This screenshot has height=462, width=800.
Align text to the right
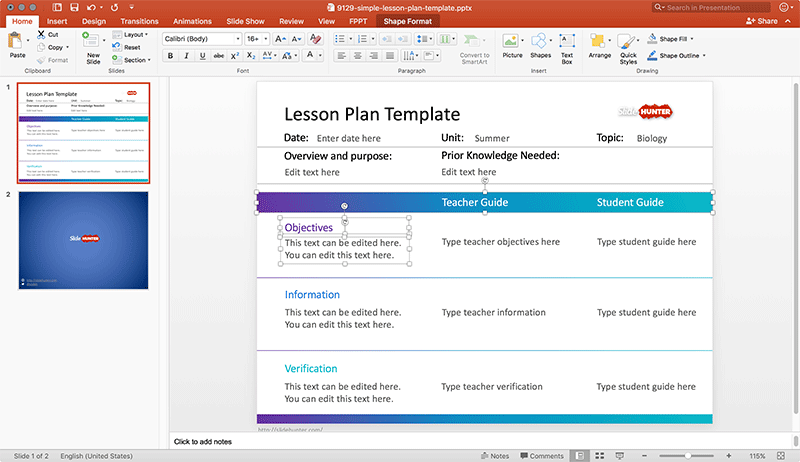coord(374,56)
